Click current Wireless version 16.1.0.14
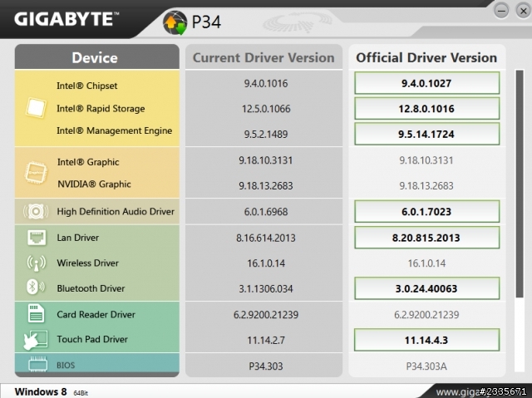Viewport: 532px width, 398px height. tap(266, 263)
